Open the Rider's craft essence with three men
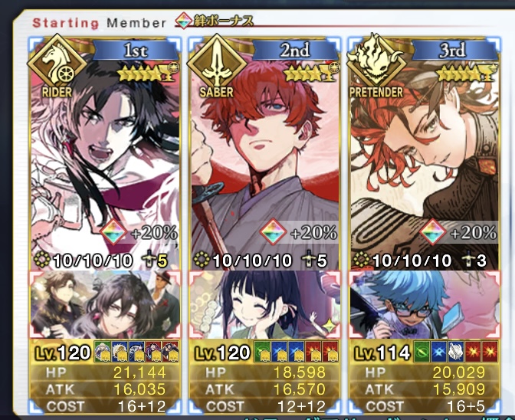This screenshot has height=420, width=515. (x=105, y=304)
